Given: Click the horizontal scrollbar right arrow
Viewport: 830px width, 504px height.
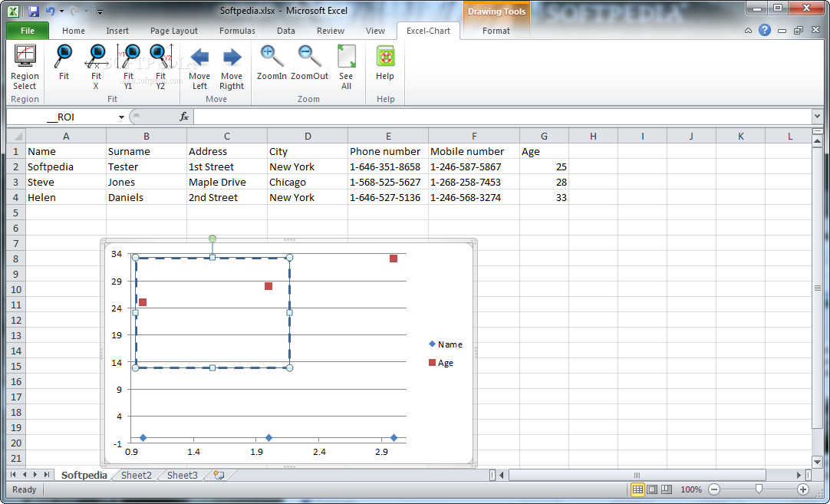Looking at the screenshot, I should point(799,475).
